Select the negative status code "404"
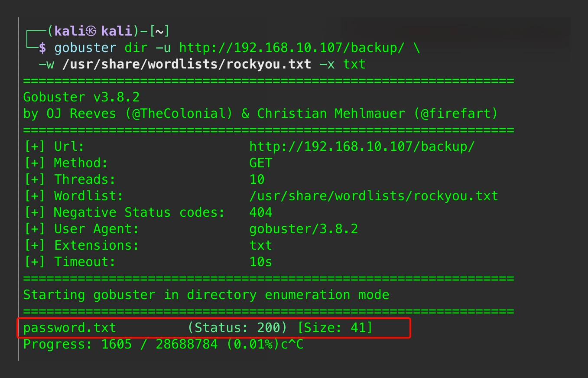The width and height of the screenshot is (588, 378). pyautogui.click(x=261, y=212)
